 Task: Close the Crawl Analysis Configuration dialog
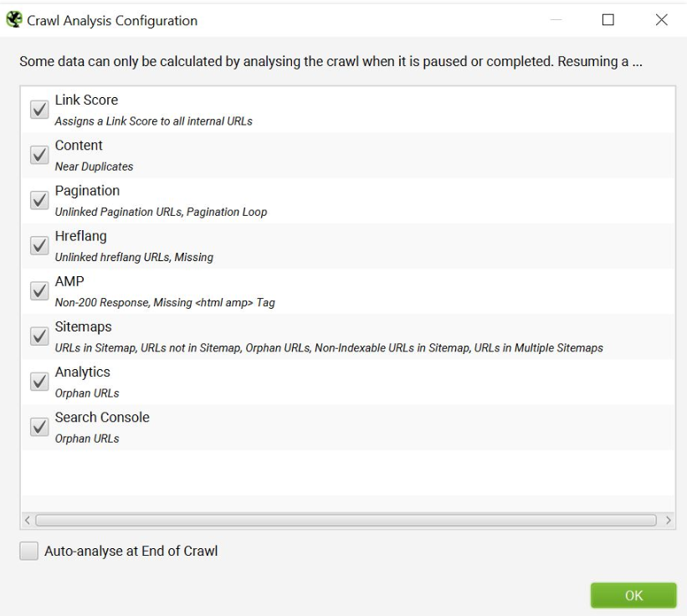[661, 20]
